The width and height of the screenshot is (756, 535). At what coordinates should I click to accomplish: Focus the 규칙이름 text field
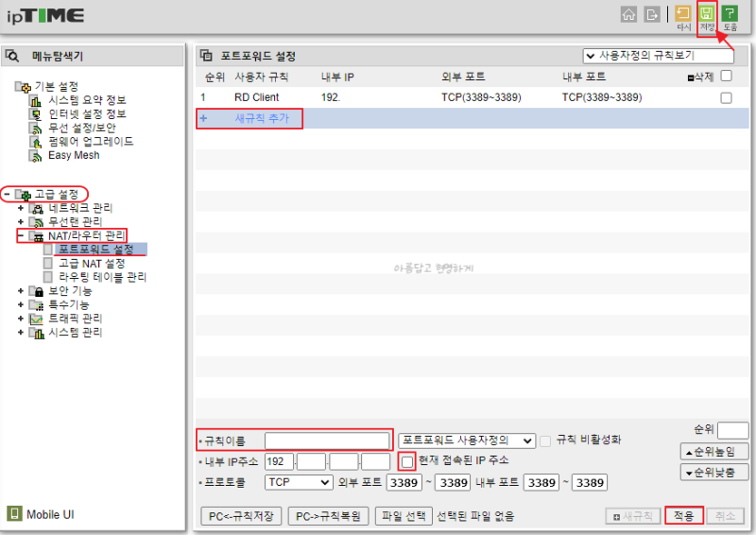point(327,440)
